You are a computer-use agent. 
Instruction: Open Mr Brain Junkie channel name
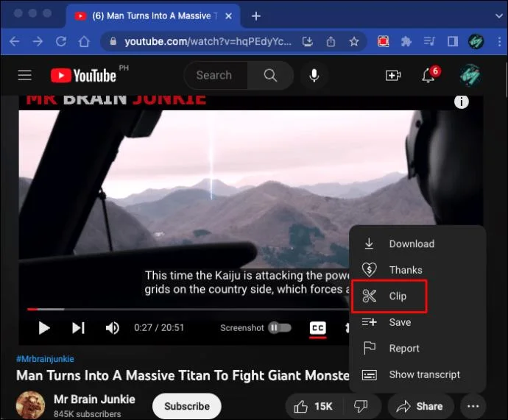pos(94,399)
